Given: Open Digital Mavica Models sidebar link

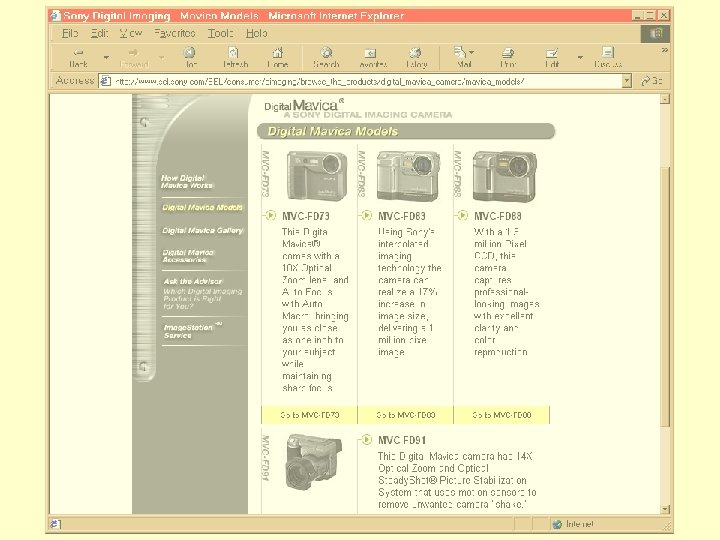Looking at the screenshot, I should 202,208.
